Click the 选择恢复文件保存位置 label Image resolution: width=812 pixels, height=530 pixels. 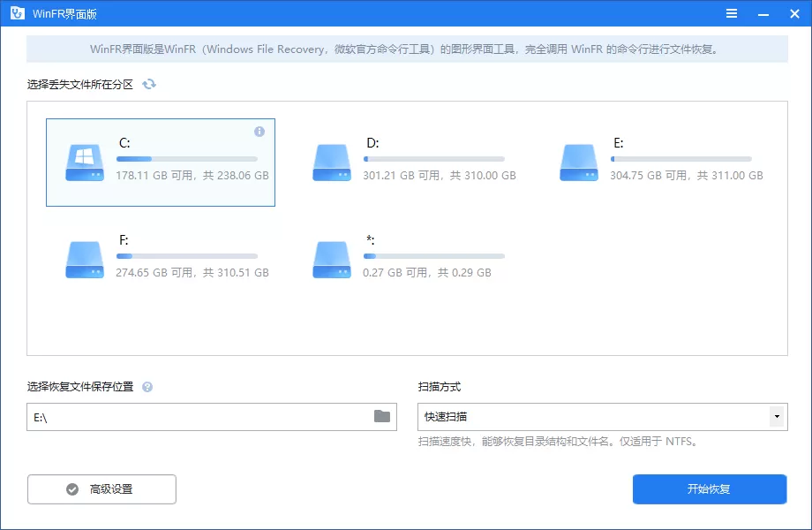click(x=80, y=387)
